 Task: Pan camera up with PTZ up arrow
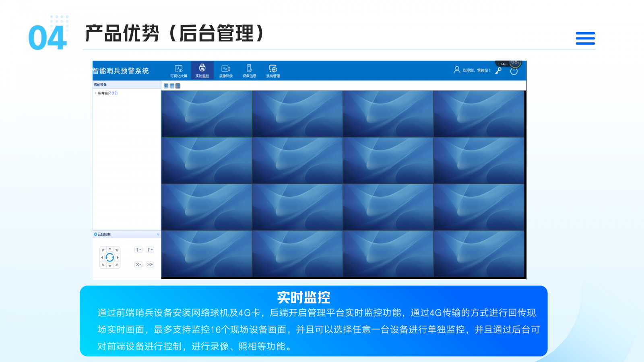point(110,249)
